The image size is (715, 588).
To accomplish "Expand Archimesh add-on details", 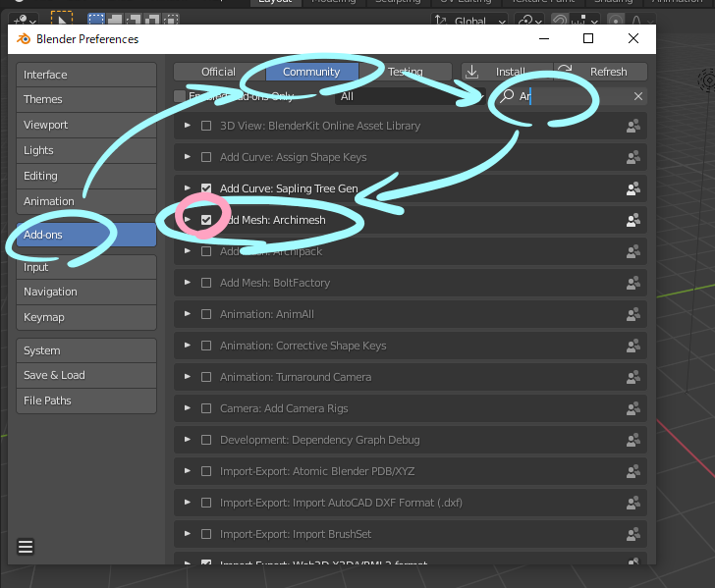I will [187, 219].
